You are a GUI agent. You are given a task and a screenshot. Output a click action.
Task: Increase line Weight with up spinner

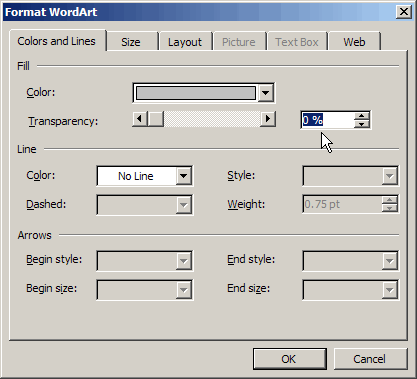pos(389,200)
